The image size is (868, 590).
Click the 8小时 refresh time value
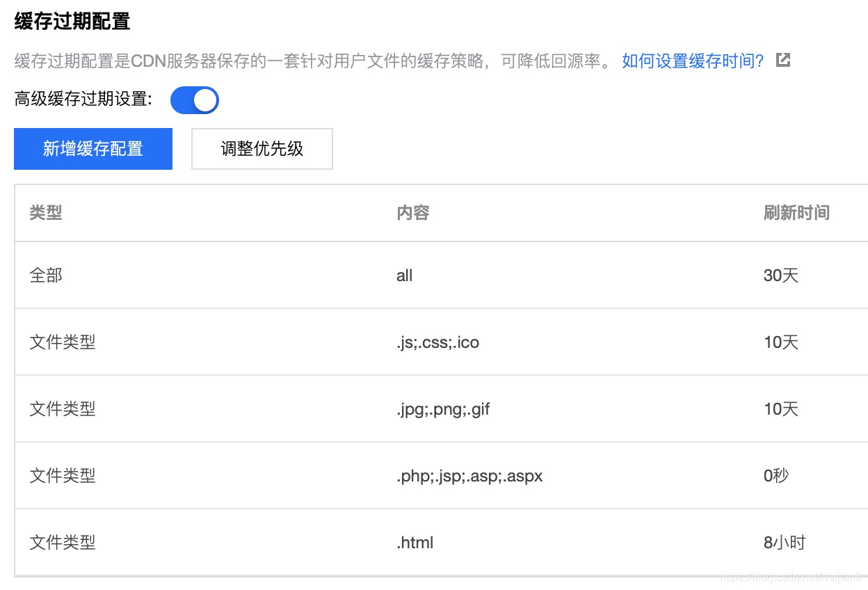pyautogui.click(x=785, y=543)
